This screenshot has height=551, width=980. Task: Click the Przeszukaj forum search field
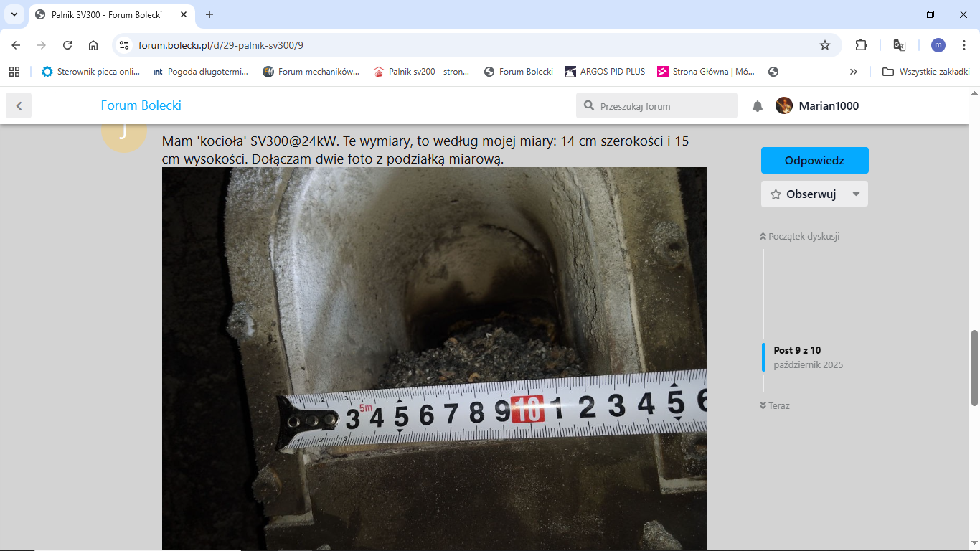coord(664,106)
